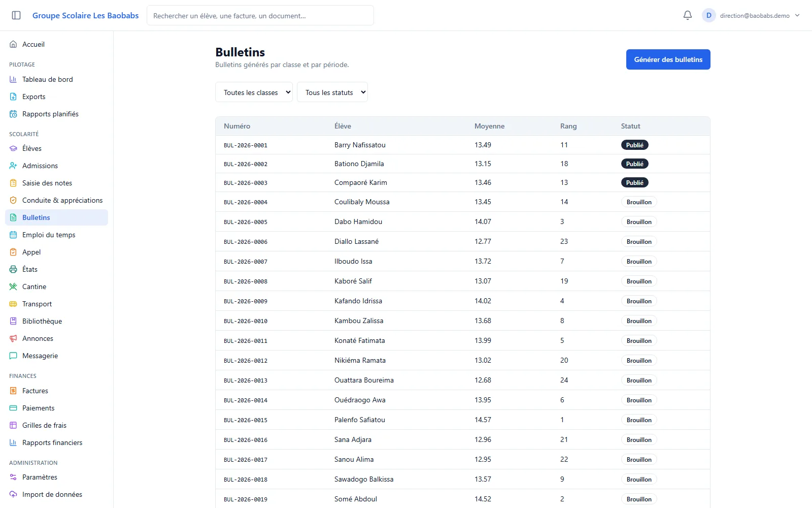This screenshot has width=812, height=508.
Task: Click the Exports file icon
Action: tap(13, 97)
